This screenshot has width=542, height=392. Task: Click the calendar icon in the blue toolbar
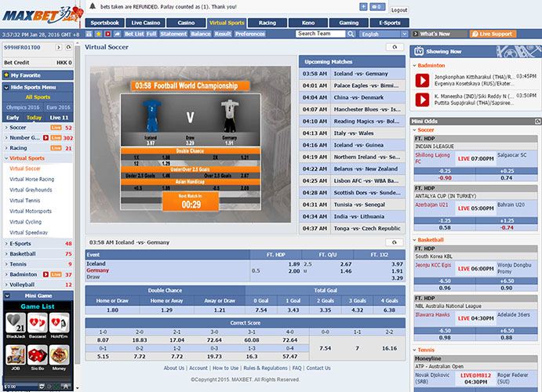pyautogui.click(x=89, y=34)
